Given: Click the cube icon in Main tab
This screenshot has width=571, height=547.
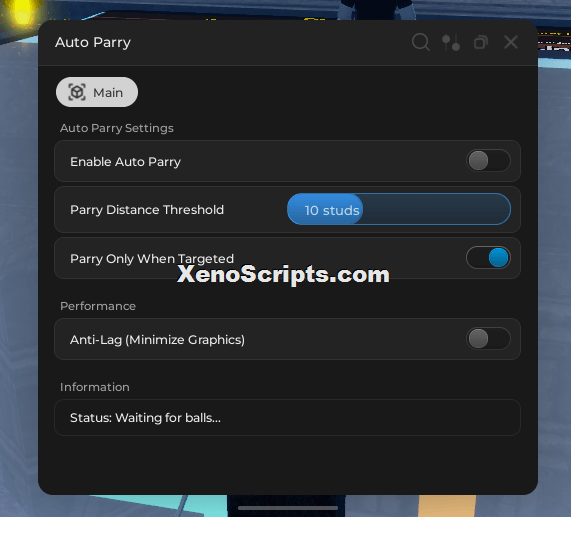Looking at the screenshot, I should [x=77, y=92].
